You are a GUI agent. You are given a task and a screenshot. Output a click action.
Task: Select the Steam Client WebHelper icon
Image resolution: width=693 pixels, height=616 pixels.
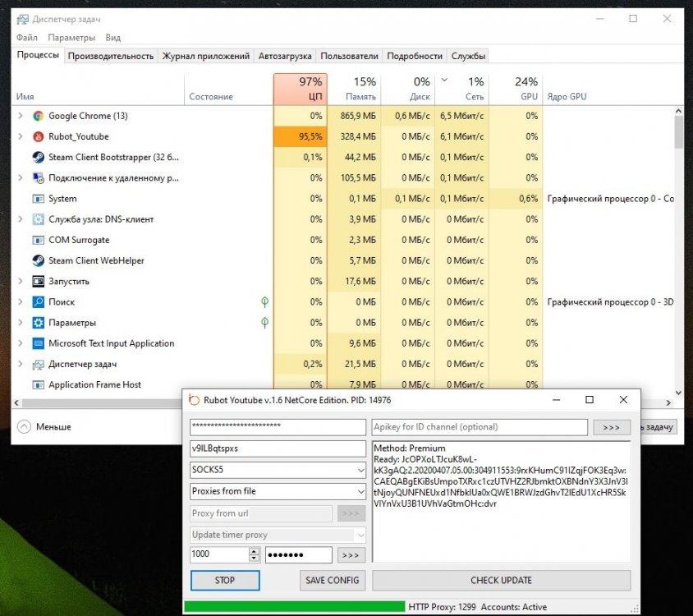(x=38, y=260)
